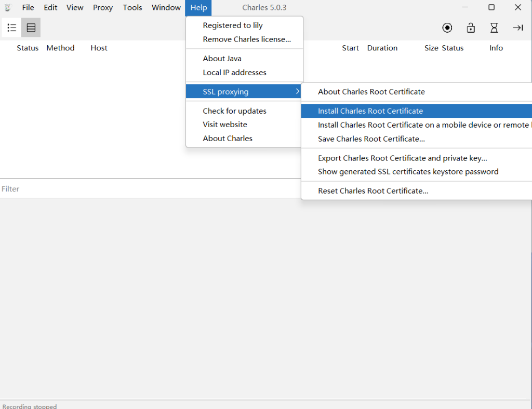Click the auto-scroll arrow icon
532x409 pixels.
coord(518,28)
